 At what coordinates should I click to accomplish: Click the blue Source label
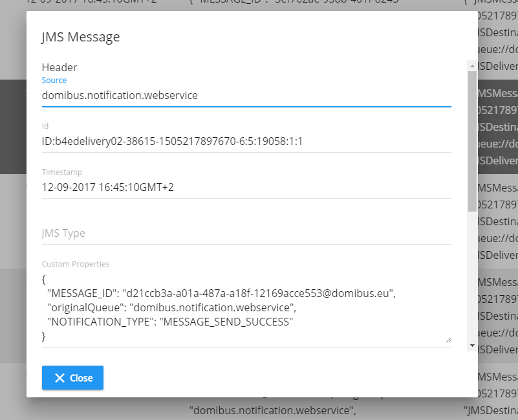tap(54, 80)
